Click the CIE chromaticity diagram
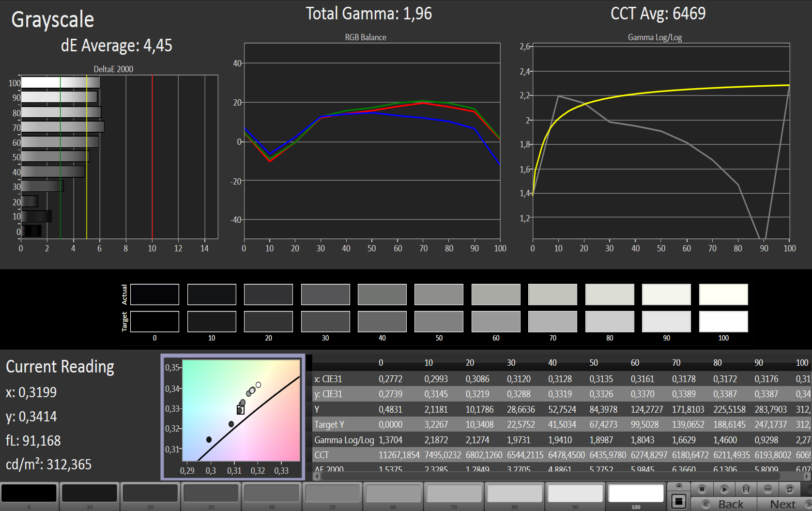 pos(241,410)
